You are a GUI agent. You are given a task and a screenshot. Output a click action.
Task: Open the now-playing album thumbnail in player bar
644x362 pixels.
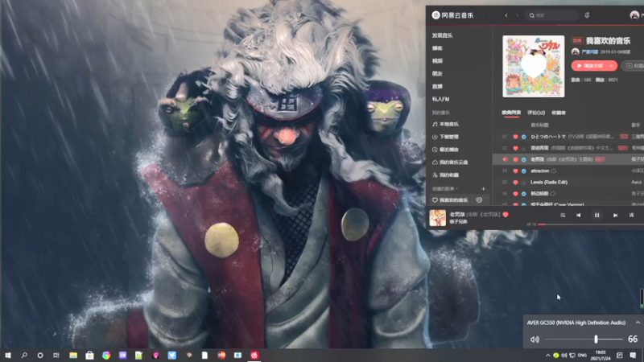coord(437,218)
